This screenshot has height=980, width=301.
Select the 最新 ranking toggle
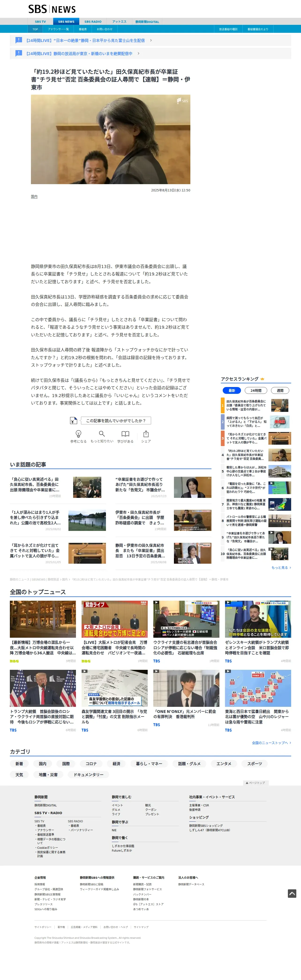pos(232,390)
